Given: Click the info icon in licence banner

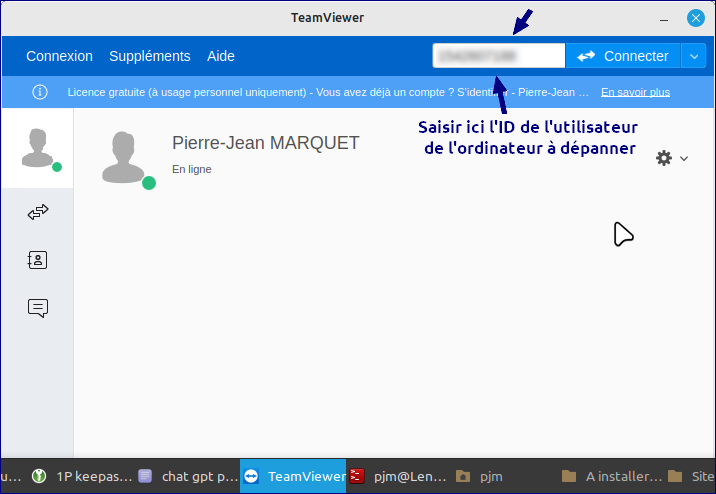Looking at the screenshot, I should click(40, 92).
